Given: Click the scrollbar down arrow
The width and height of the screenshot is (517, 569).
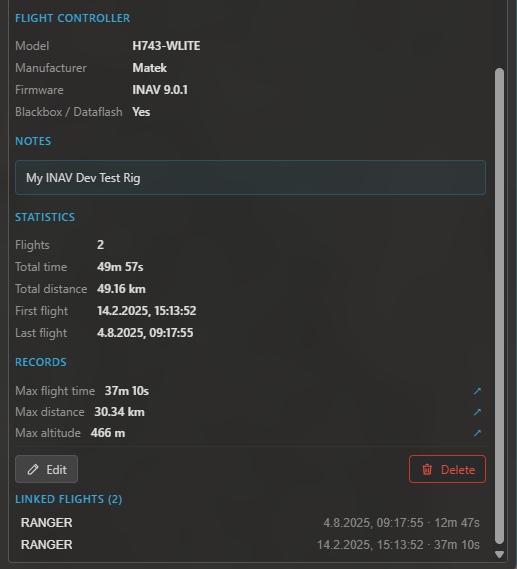Looking at the screenshot, I should (500, 554).
